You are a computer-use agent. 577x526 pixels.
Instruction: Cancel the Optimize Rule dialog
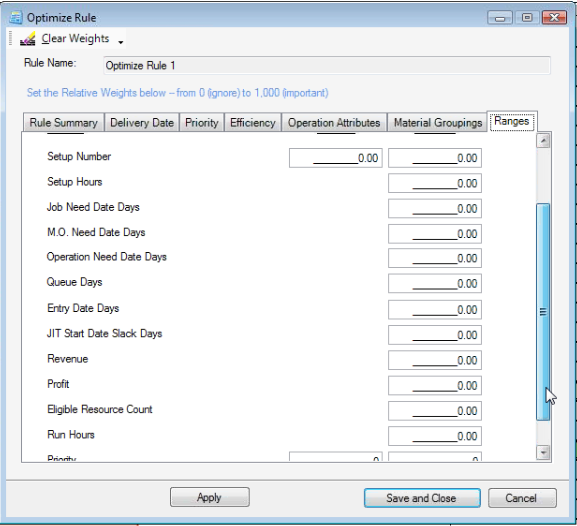pos(522,498)
